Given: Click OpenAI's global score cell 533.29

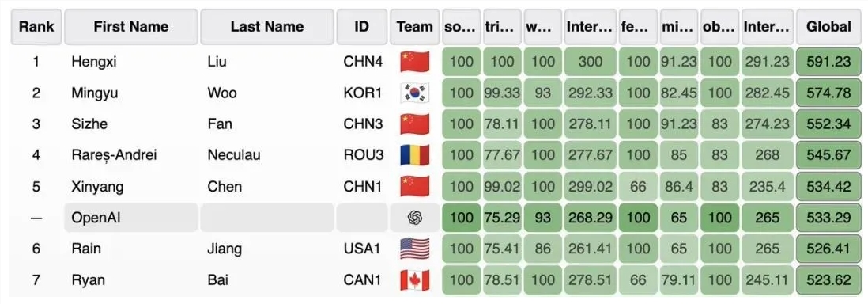Looking at the screenshot, I should pyautogui.click(x=828, y=218).
